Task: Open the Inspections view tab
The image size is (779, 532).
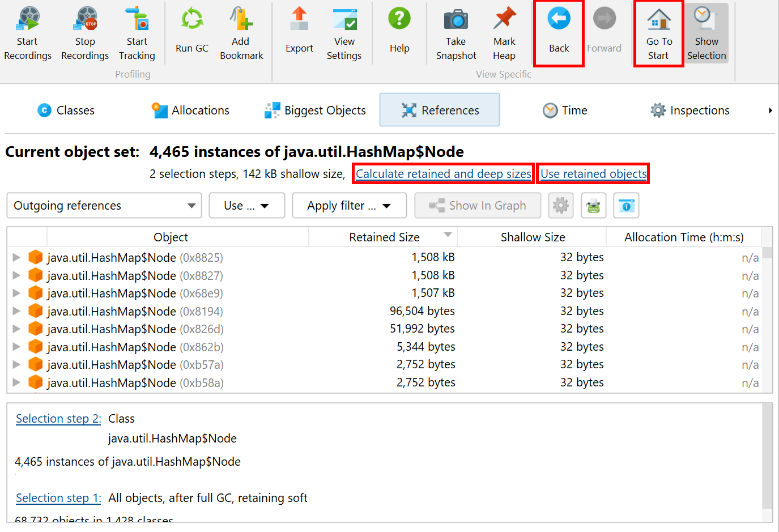Action: tap(690, 110)
